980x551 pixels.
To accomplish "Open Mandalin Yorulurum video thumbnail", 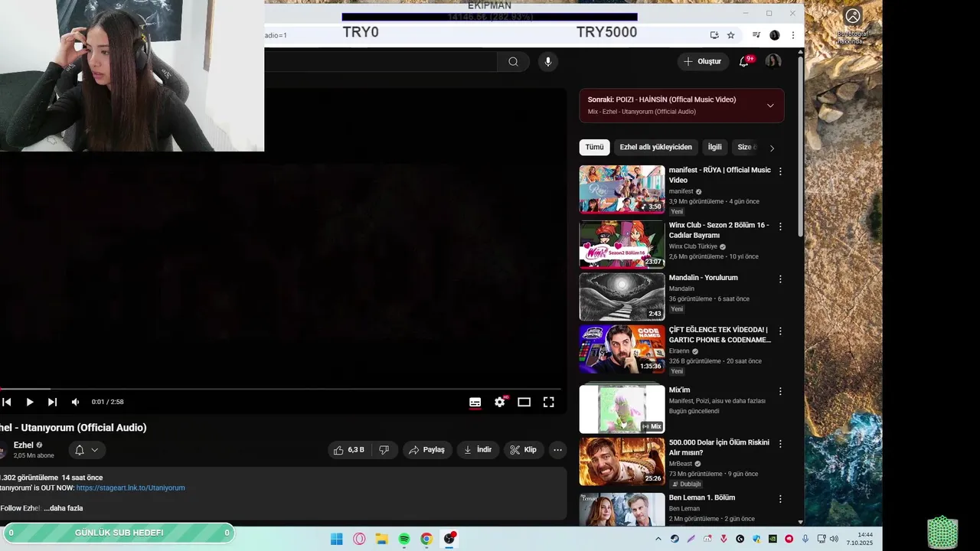I will point(622,297).
